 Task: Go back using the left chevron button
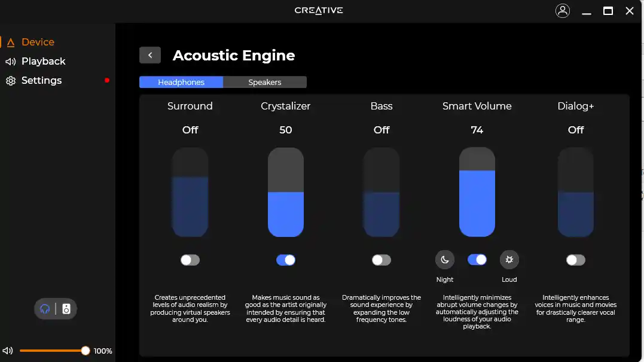pos(150,55)
